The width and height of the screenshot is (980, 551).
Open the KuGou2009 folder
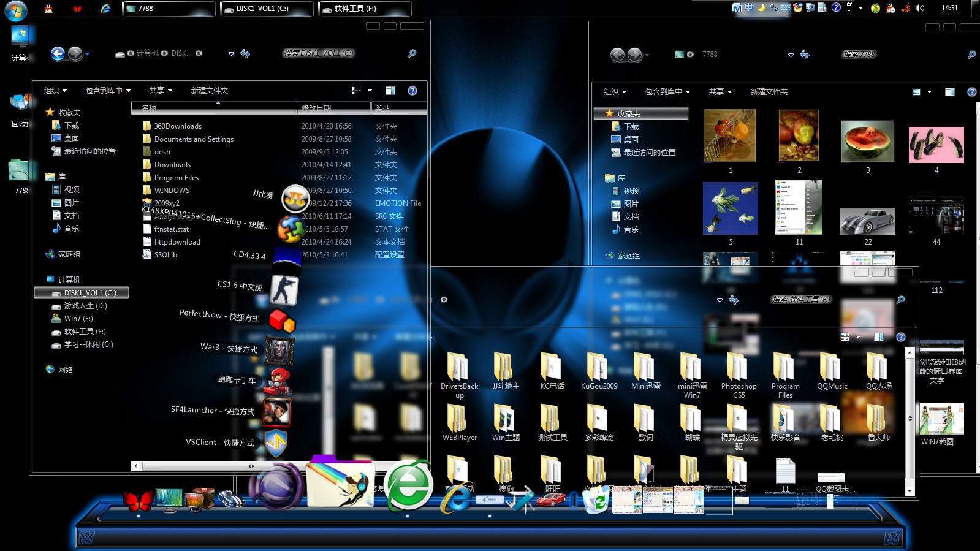tap(599, 371)
